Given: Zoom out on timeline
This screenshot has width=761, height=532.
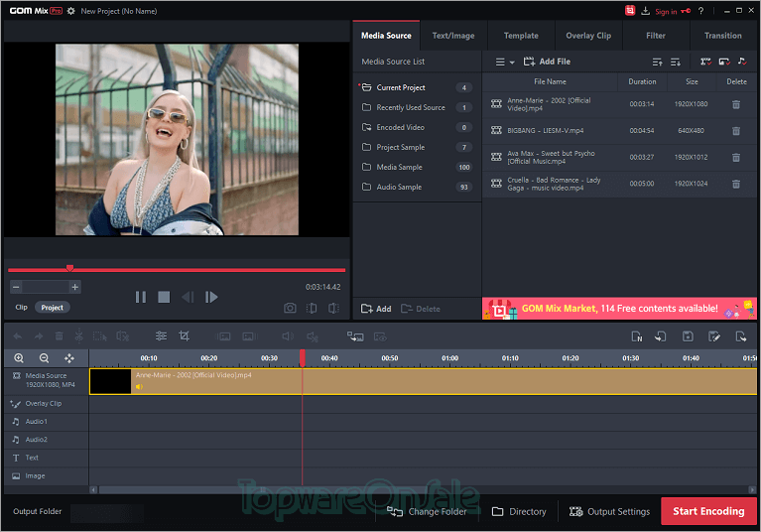Looking at the screenshot, I should [45, 358].
